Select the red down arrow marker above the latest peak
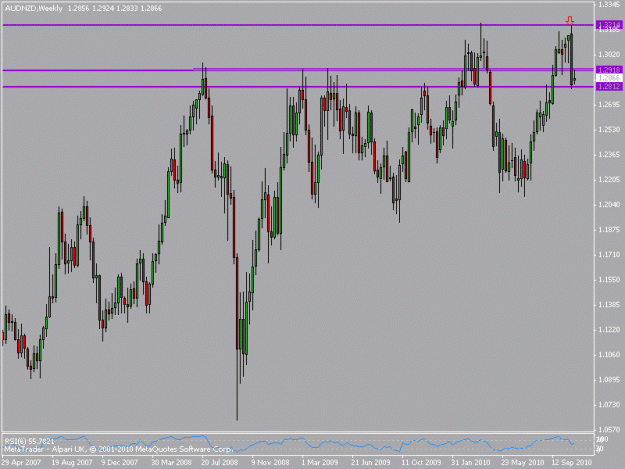Image resolution: width=625 pixels, height=469 pixels. [x=570, y=20]
